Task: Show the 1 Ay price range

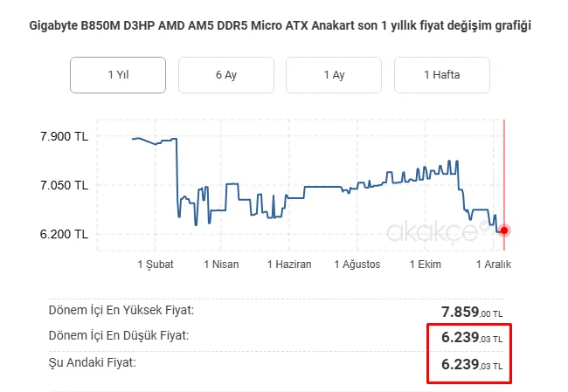Action: pos(334,75)
